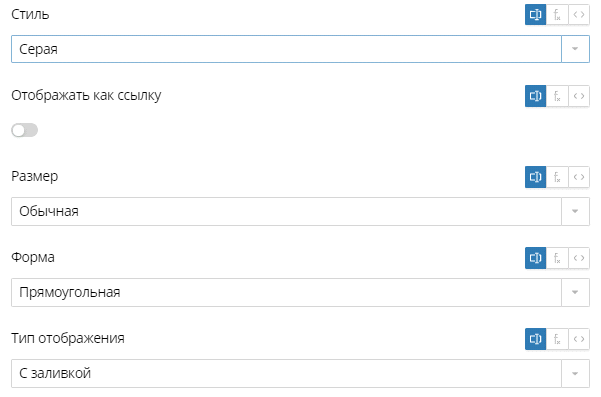Switch Тип отображения to formula mode

pyautogui.click(x=557, y=339)
